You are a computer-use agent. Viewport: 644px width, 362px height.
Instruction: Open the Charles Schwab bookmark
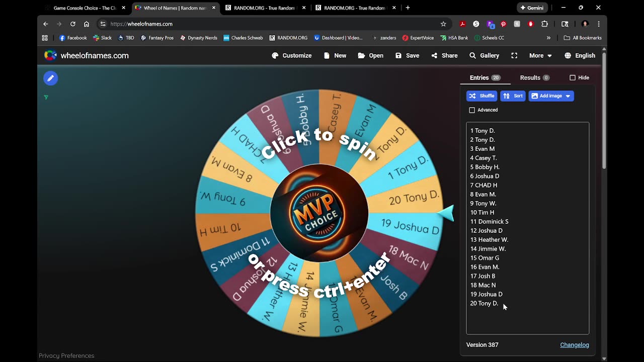pos(243,38)
